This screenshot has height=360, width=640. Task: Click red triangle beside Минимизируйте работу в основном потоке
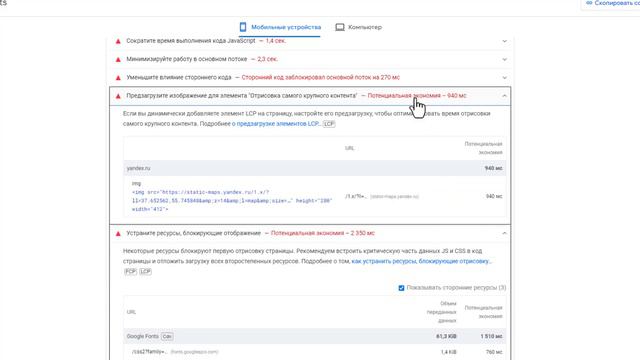pos(118,60)
